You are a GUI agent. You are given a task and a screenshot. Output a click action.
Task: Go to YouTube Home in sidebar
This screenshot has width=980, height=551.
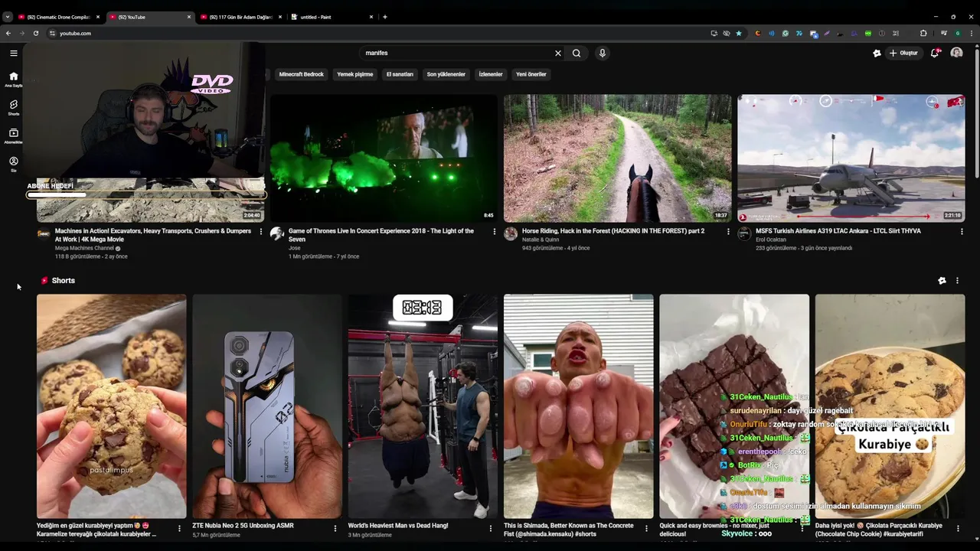coord(13,79)
